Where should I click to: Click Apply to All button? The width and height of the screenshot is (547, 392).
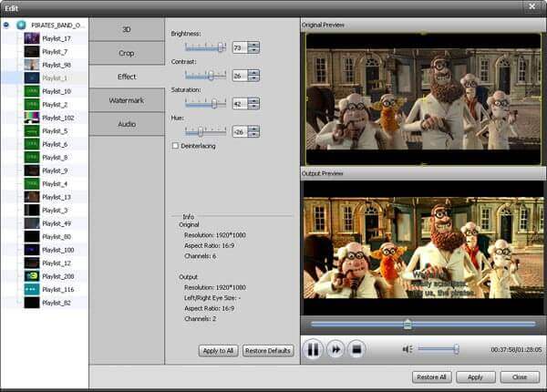[x=219, y=350]
